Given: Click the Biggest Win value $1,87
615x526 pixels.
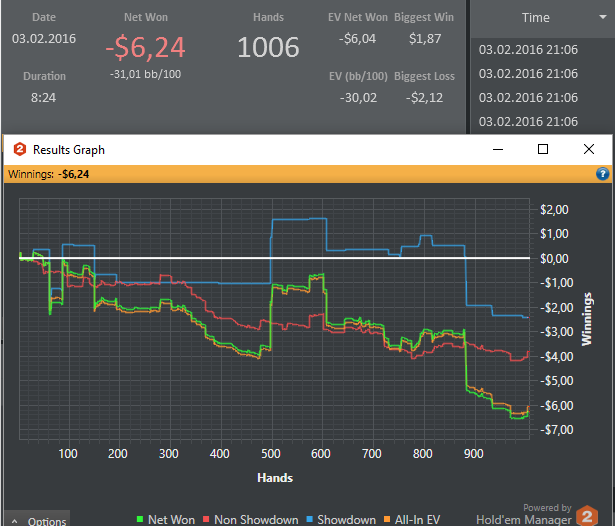Looking at the screenshot, I should (x=425, y=38).
